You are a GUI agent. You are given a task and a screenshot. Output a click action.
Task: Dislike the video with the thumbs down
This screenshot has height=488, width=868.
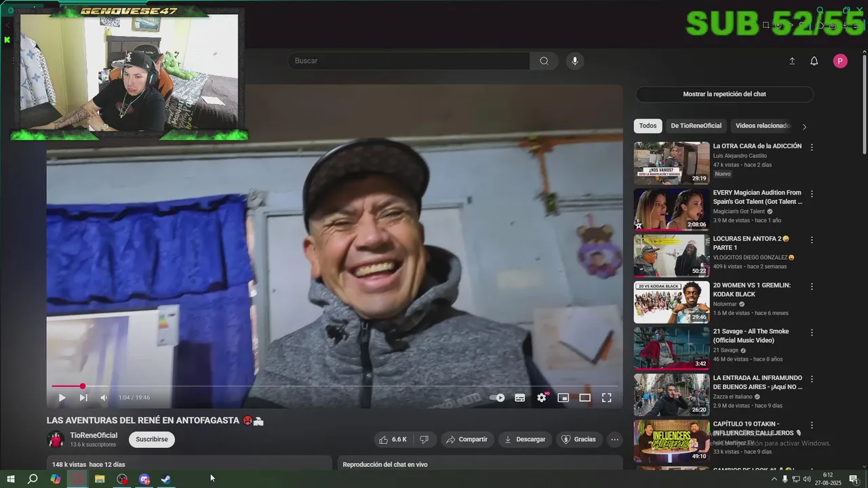(x=425, y=439)
